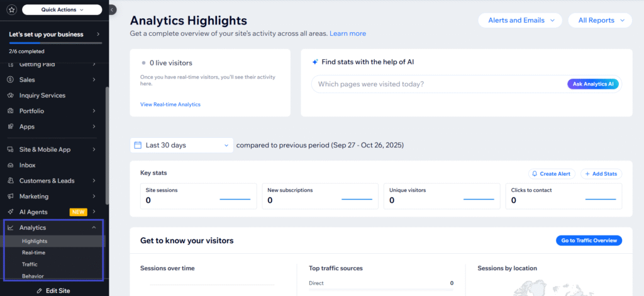644x296 pixels.
Task: Click the Marketing megaphone icon
Action: tap(11, 196)
